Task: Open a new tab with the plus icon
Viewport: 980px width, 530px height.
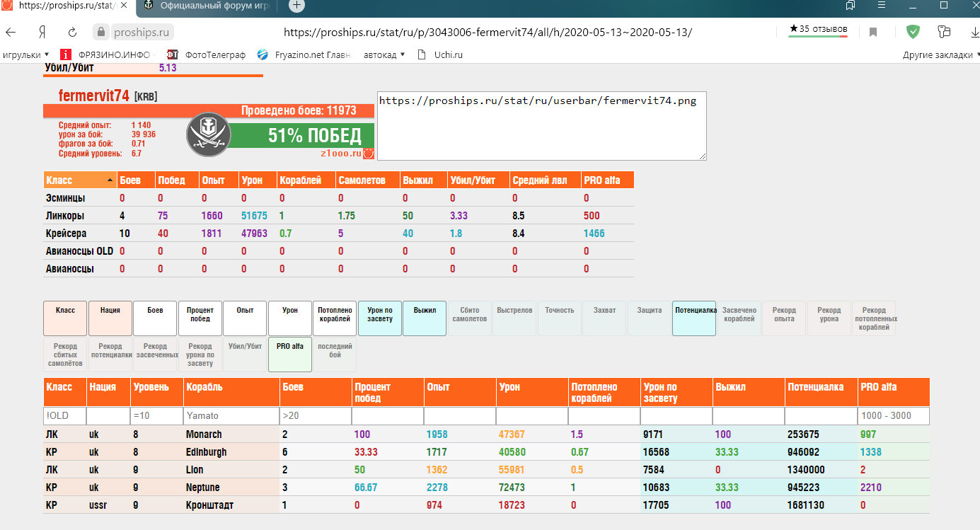Action: pos(297,6)
